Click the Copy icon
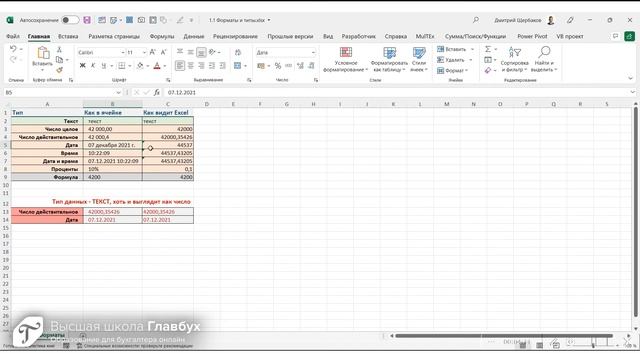 (60, 60)
